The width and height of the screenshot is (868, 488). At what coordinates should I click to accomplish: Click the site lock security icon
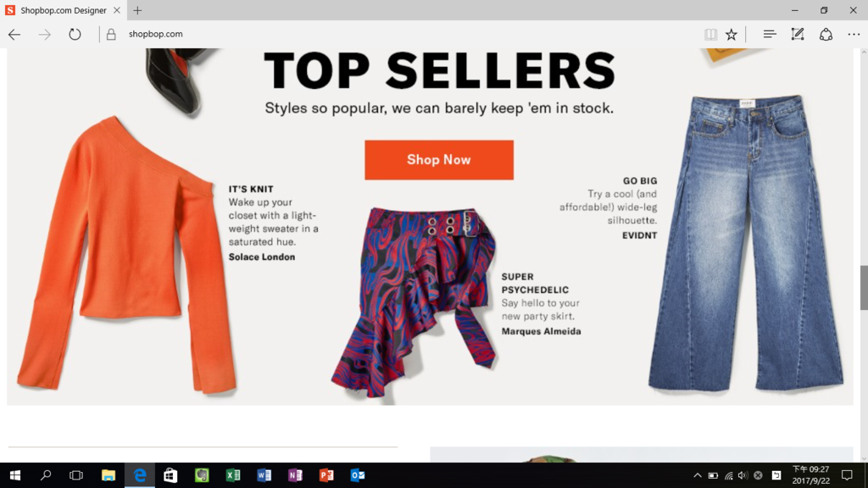tap(111, 34)
